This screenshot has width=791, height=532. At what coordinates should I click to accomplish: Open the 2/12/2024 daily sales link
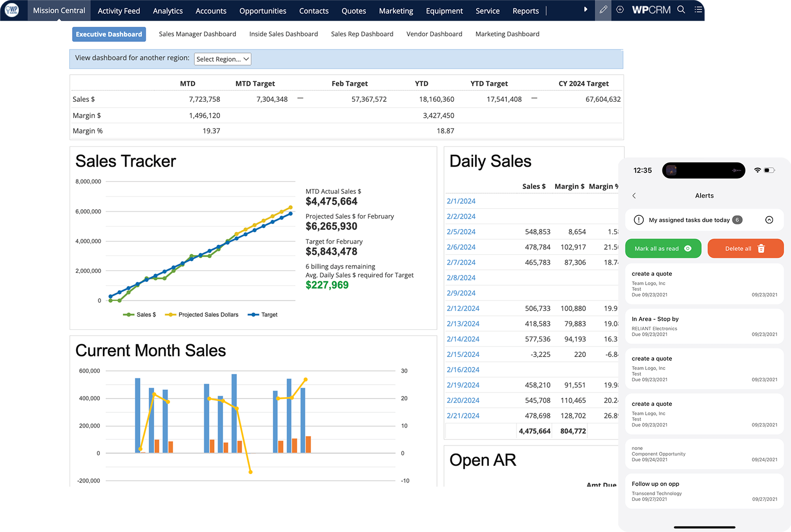pos(463,309)
